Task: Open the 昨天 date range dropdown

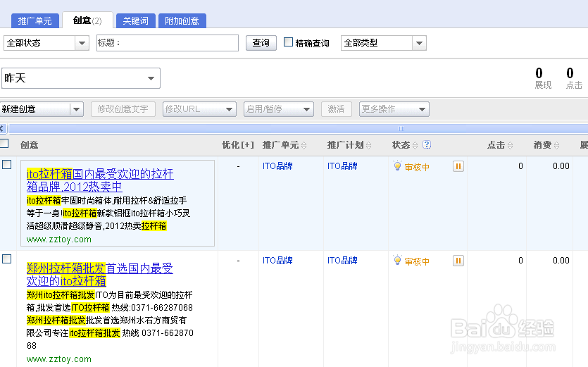Action: pos(81,78)
